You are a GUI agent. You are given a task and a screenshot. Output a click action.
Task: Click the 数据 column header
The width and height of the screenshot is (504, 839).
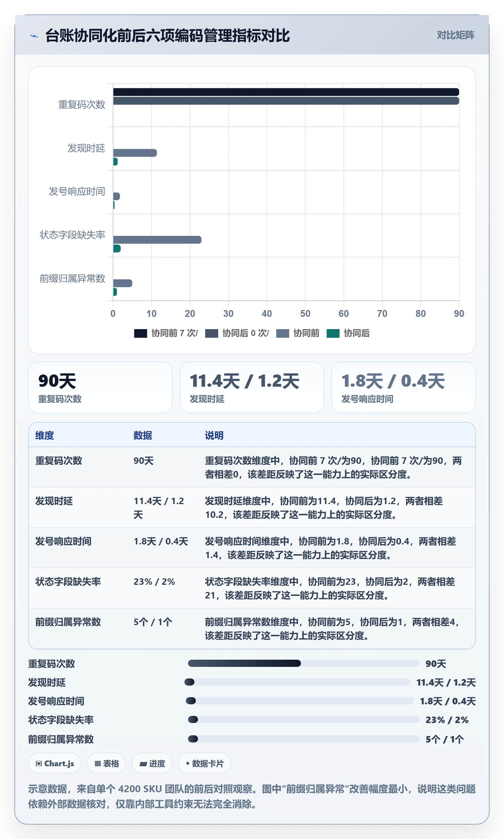point(143,435)
